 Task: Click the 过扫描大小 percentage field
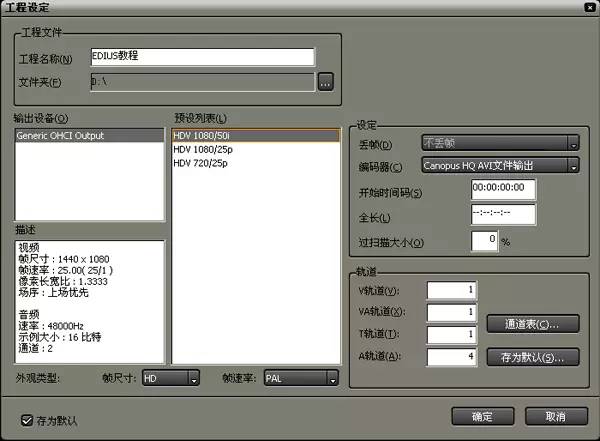tap(484, 241)
